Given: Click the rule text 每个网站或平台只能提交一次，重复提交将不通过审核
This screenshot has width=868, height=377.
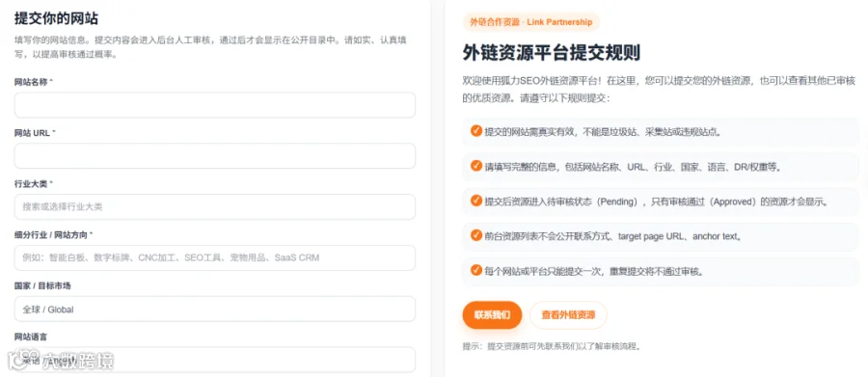Looking at the screenshot, I should click(x=594, y=271).
